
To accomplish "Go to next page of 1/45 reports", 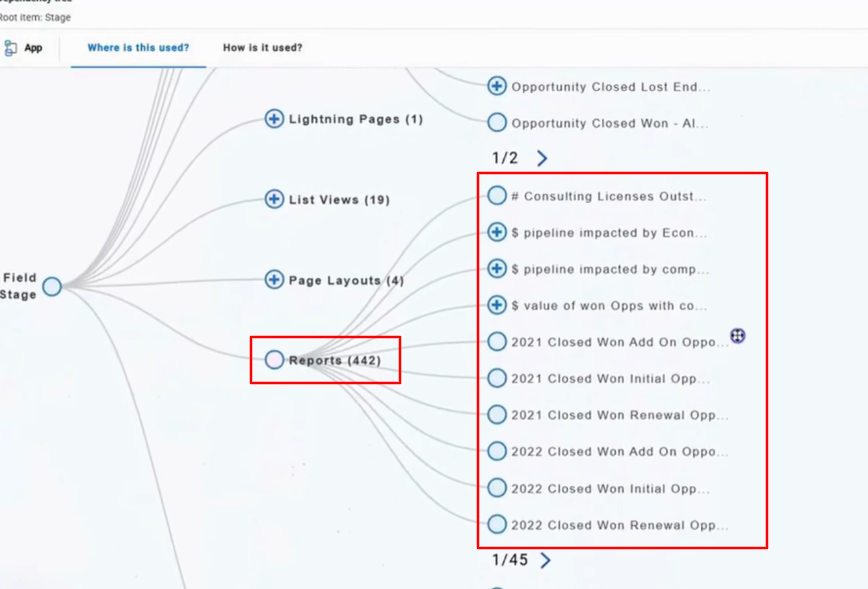I will coord(545,561).
